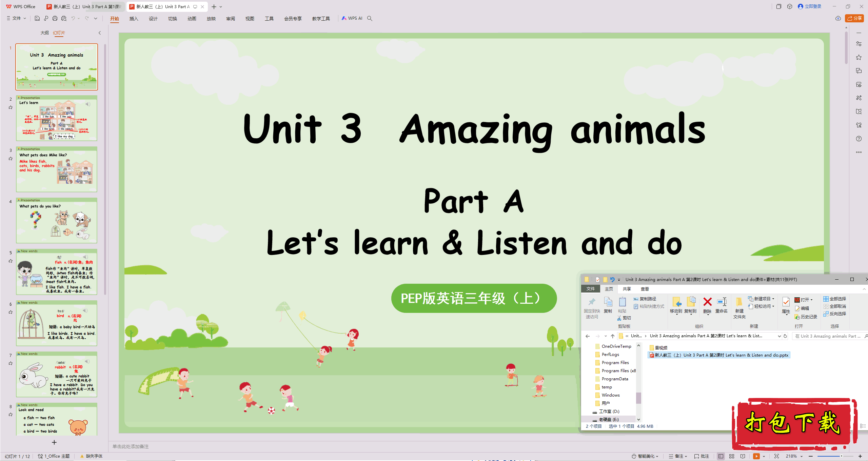This screenshot has width=868, height=461.
Task: Click Explorer search box field
Action: pos(829,336)
